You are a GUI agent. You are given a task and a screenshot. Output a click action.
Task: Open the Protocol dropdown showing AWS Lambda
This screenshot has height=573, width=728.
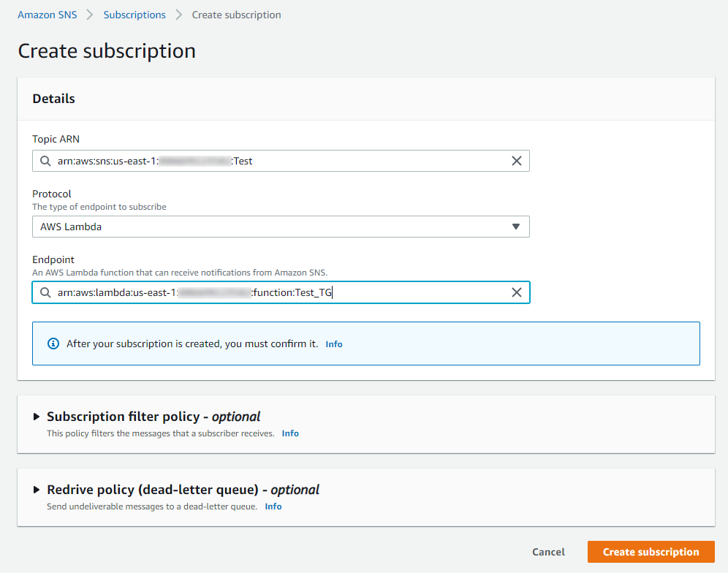click(281, 227)
